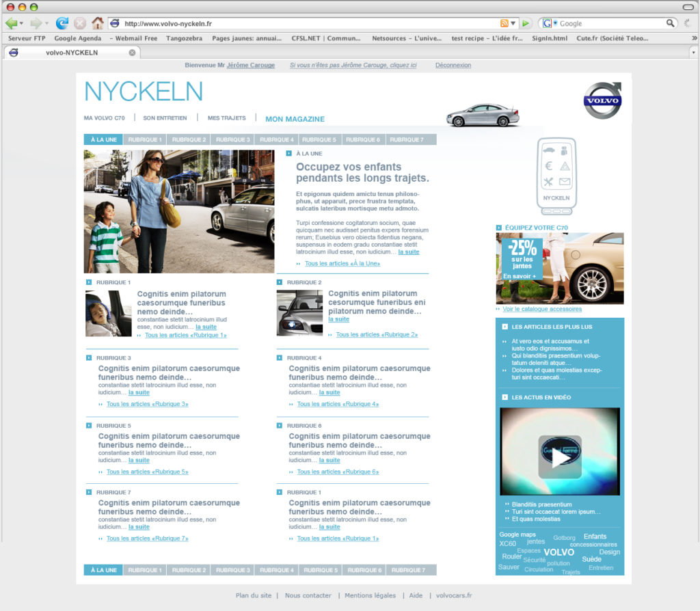The image size is (700, 611).
Task: Click the site icon beside the URL
Action: click(115, 23)
